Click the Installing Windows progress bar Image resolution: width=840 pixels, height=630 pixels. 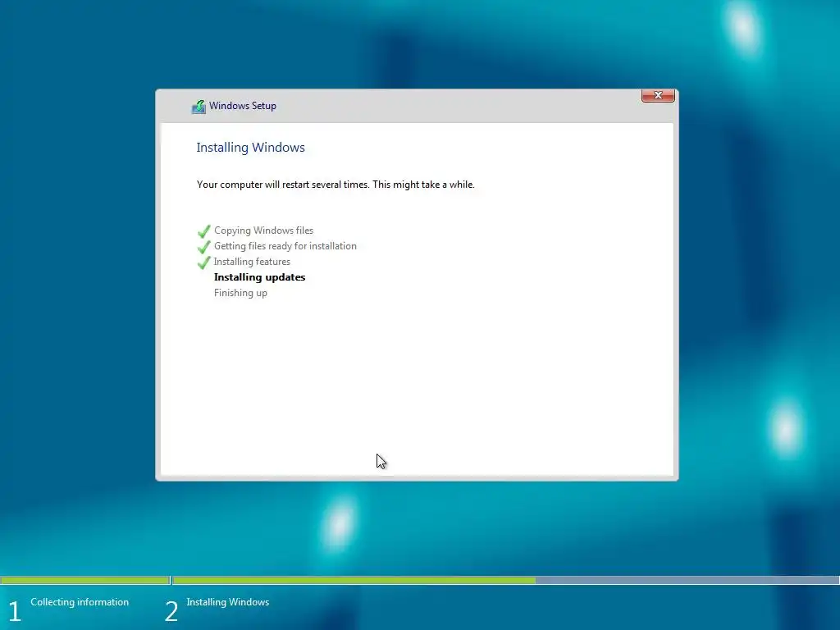click(505, 580)
